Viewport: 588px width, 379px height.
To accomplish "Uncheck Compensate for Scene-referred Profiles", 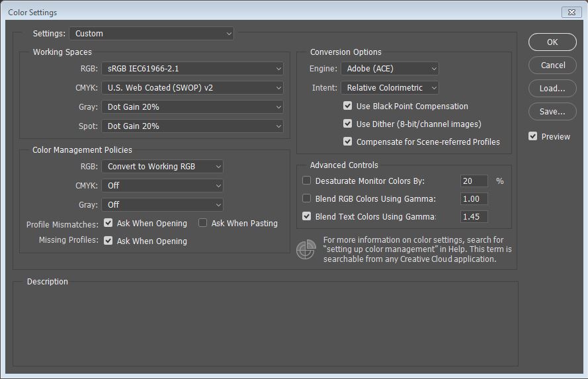I will pos(347,142).
